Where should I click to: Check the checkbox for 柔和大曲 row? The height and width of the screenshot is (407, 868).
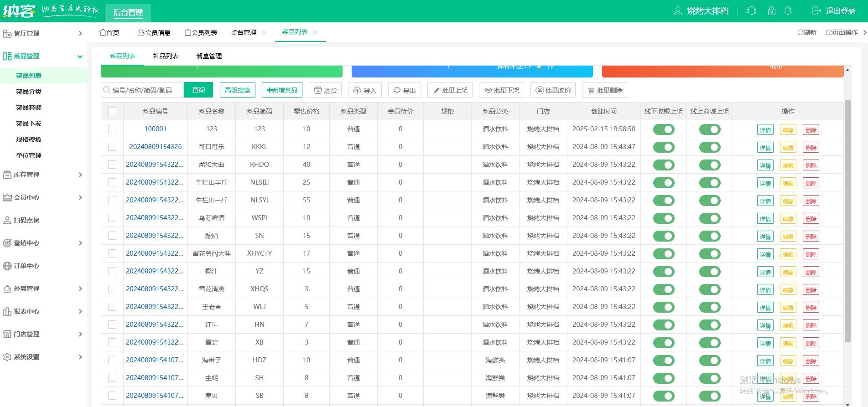112,165
